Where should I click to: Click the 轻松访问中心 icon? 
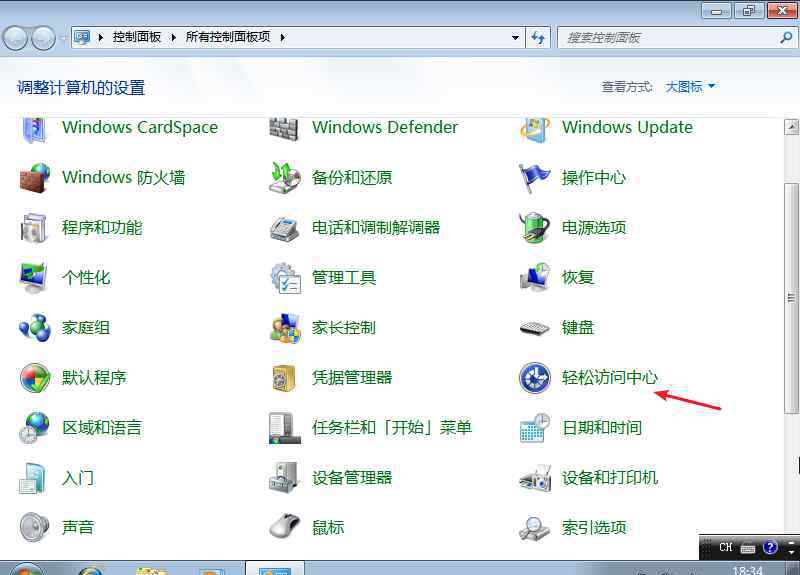(535, 378)
